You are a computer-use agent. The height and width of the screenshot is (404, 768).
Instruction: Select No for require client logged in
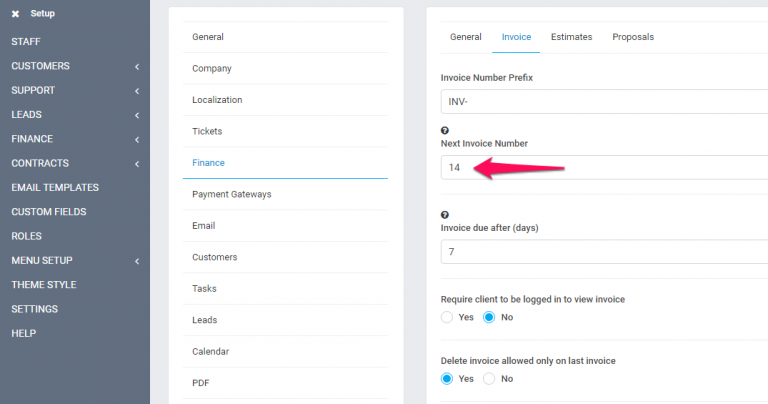[x=490, y=317]
